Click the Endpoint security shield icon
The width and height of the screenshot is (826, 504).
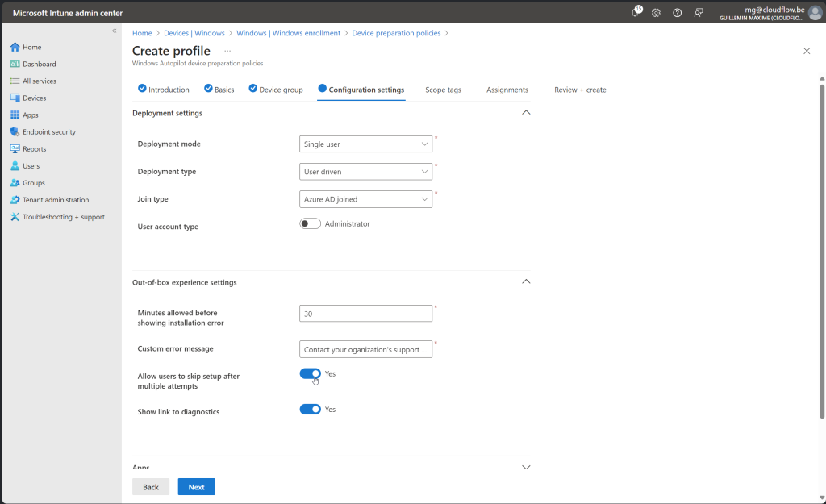15,131
